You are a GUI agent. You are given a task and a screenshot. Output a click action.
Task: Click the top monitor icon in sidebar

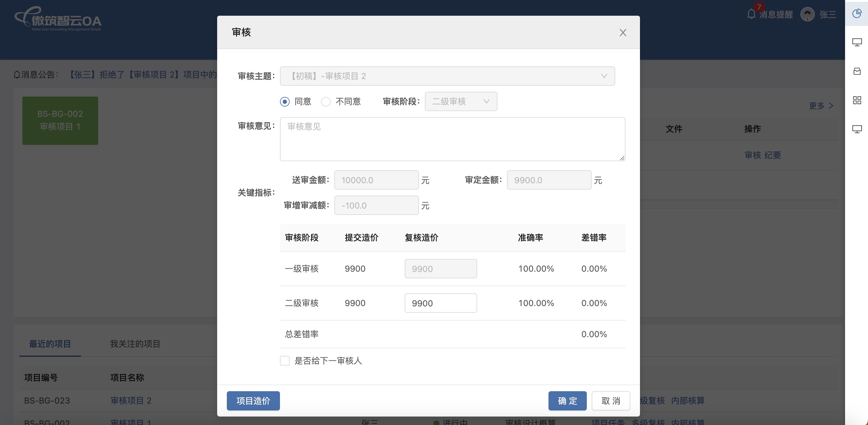(x=857, y=43)
